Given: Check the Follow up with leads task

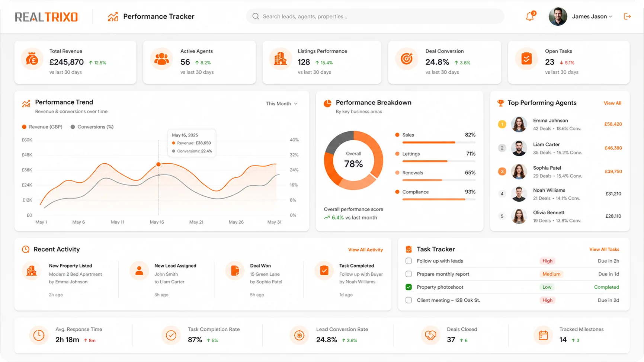Looking at the screenshot, I should pyautogui.click(x=408, y=261).
